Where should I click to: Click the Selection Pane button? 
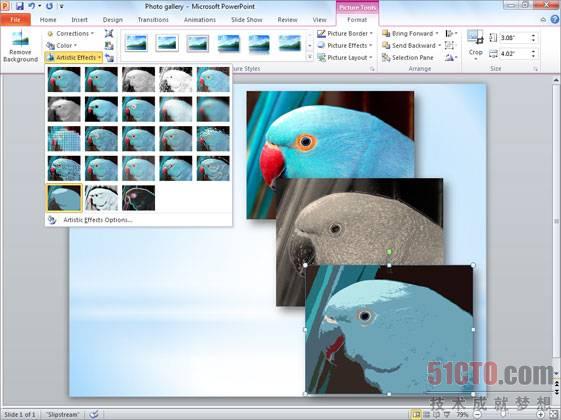click(408, 58)
